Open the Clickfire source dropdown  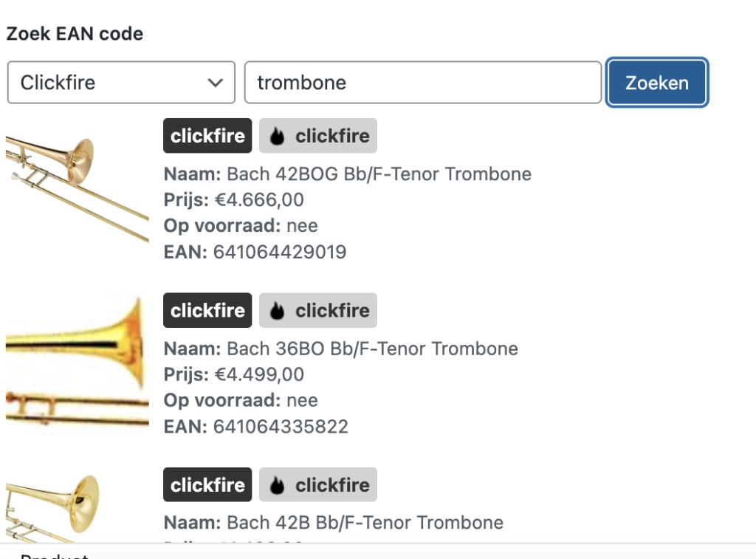point(121,83)
